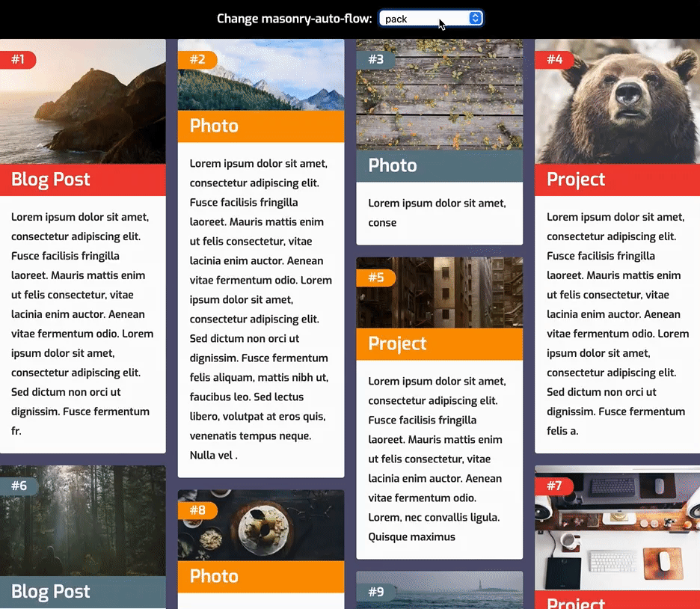Click the #5 orange badge label
This screenshot has height=609, width=700.
click(x=376, y=278)
